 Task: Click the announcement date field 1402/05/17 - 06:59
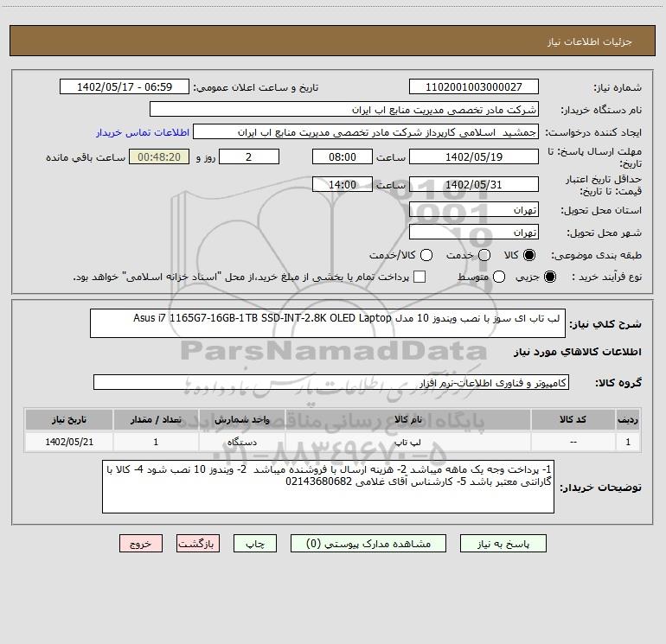pyautogui.click(x=125, y=86)
